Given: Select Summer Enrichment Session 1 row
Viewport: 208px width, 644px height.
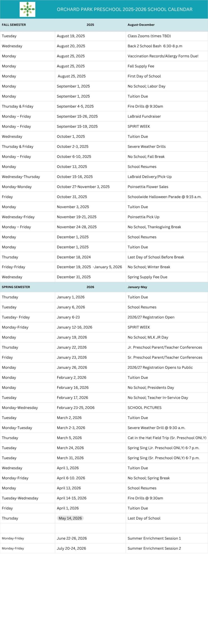Looking at the screenshot, I should (154, 538).
